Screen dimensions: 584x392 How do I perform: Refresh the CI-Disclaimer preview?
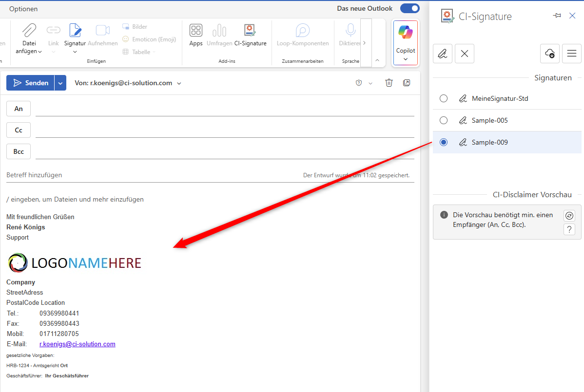(x=569, y=216)
